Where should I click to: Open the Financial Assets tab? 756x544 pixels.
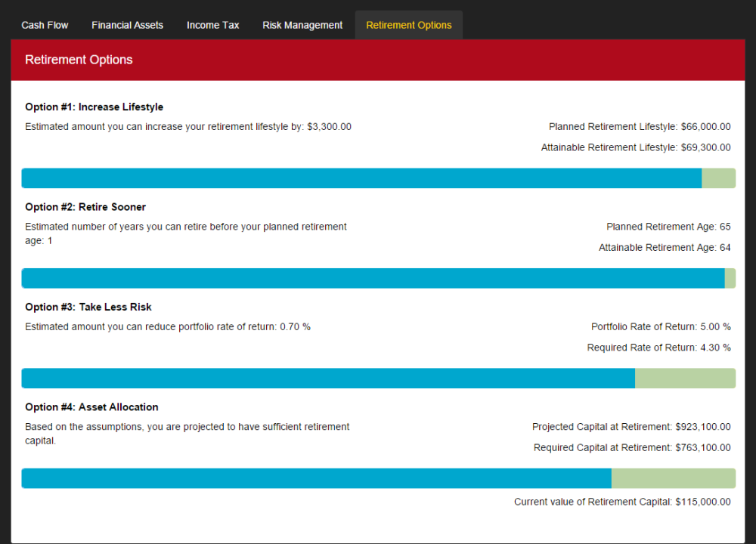(127, 25)
